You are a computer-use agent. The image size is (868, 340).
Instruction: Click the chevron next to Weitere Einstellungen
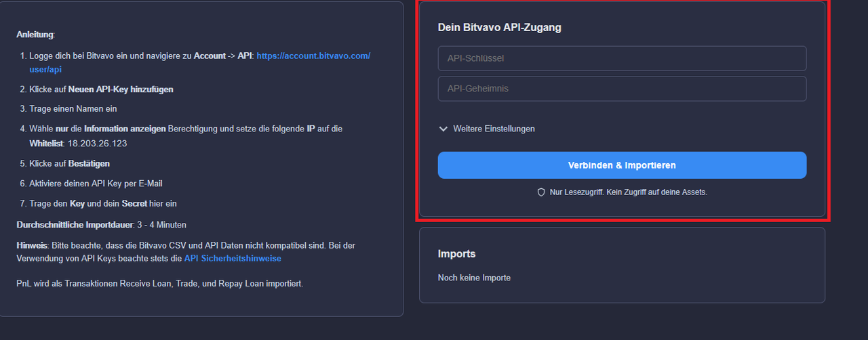[x=443, y=129]
